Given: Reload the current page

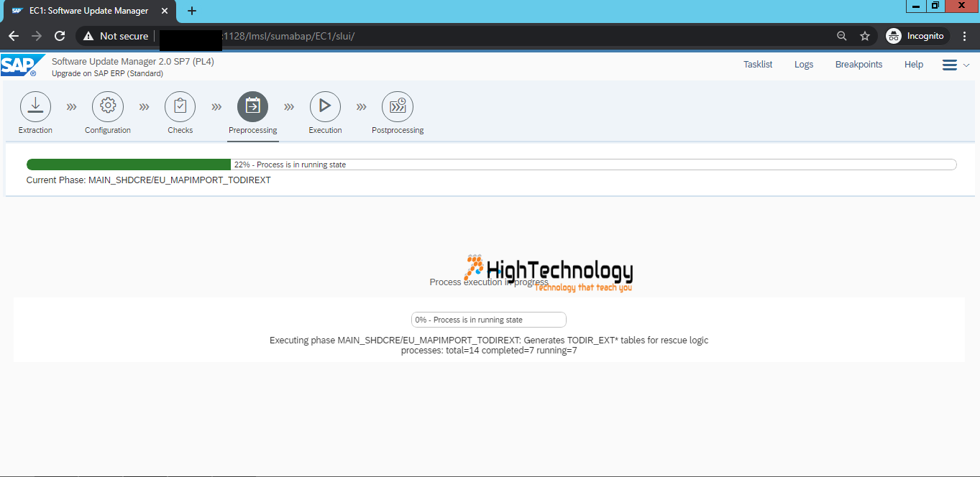Looking at the screenshot, I should click(x=60, y=36).
